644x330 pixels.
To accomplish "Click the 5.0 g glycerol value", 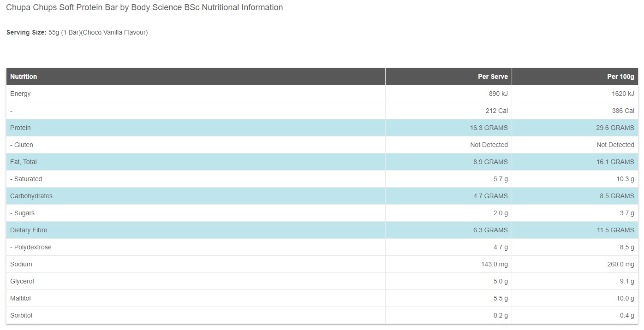I will pos(501,281).
